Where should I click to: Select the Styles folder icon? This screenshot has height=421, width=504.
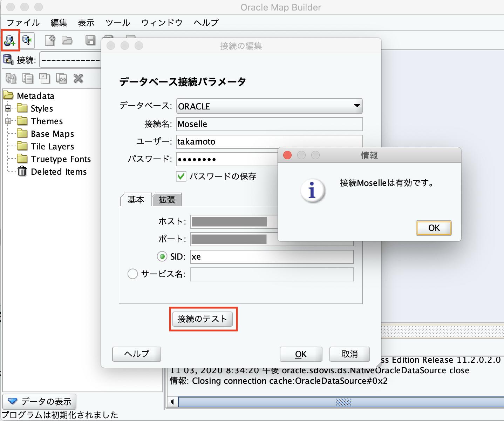pos(22,108)
